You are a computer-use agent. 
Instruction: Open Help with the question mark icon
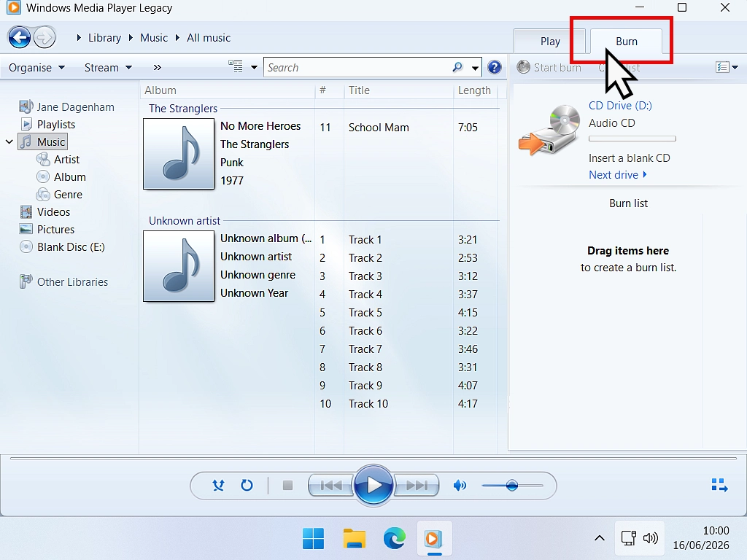click(495, 67)
